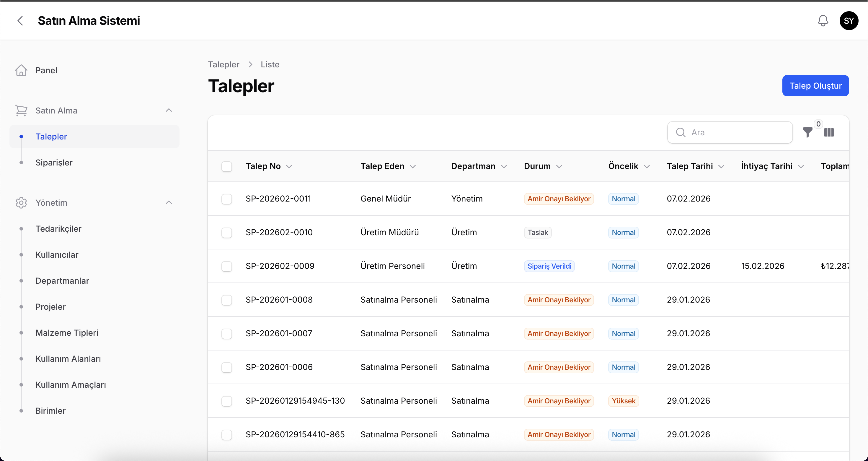Click the Yönetim gear icon
This screenshot has width=868, height=461.
click(21, 202)
